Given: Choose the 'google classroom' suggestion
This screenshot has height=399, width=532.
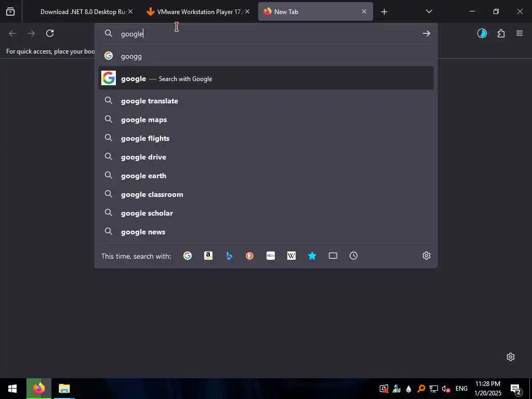Looking at the screenshot, I should click(x=266, y=194).
